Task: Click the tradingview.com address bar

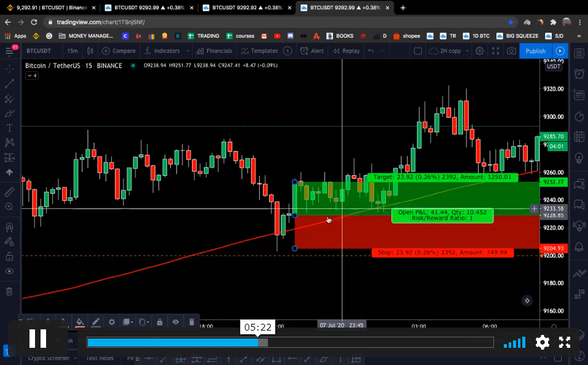Action: pos(278,22)
